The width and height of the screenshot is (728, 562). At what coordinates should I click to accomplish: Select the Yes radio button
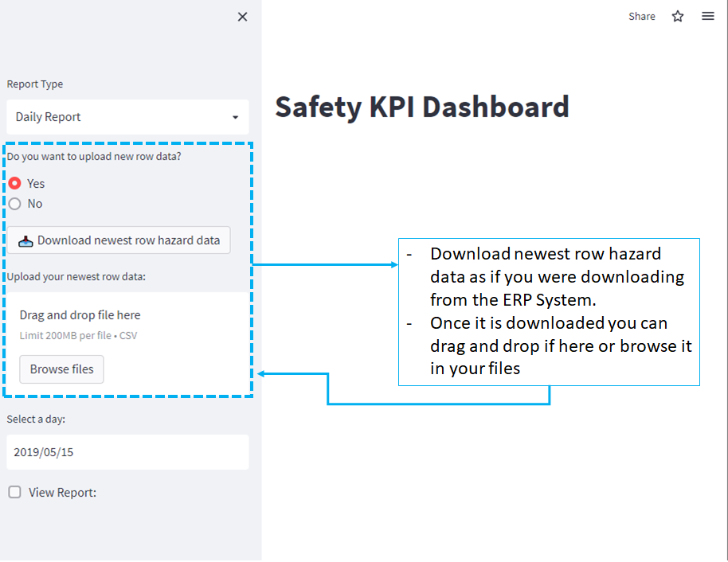click(14, 182)
